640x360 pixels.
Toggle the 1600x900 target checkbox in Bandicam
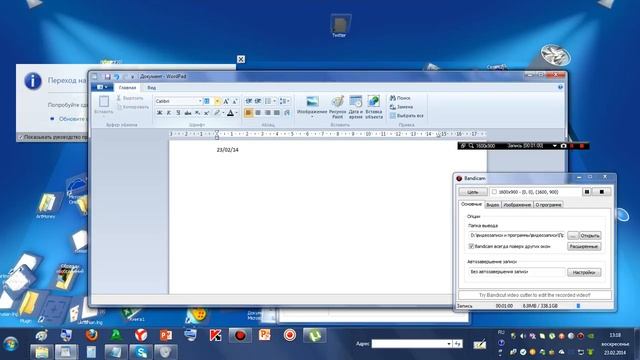coord(494,191)
